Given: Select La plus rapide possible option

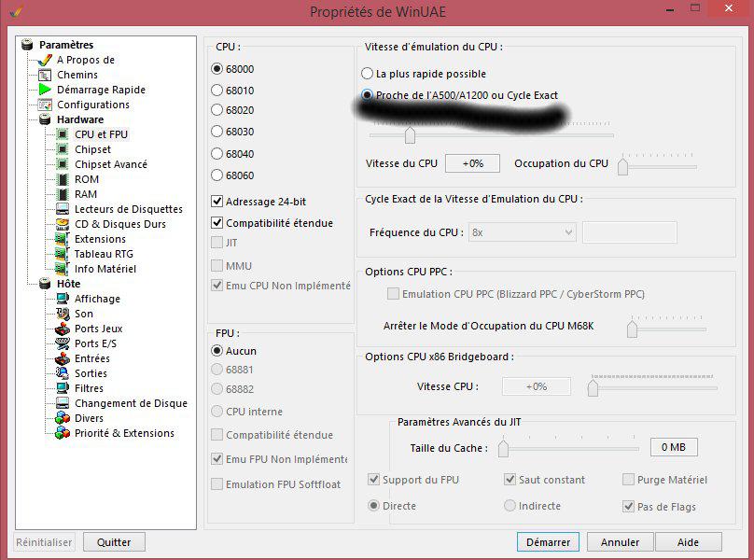Looking at the screenshot, I should coord(367,74).
